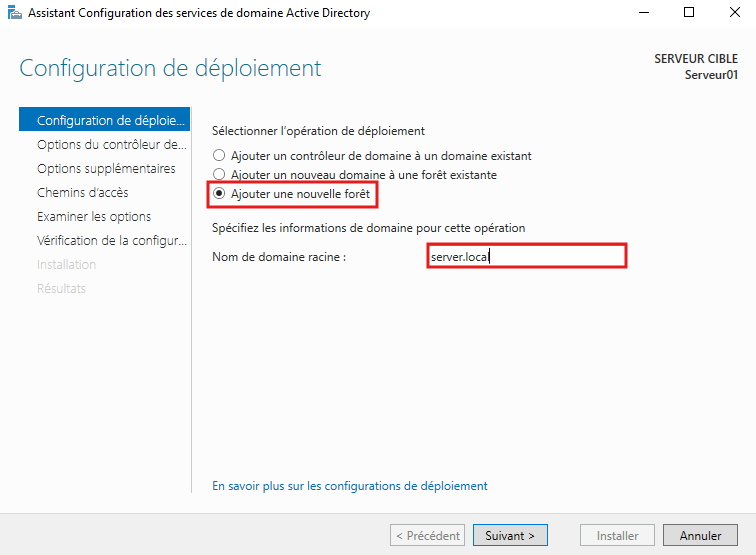This screenshot has height=555, width=756.
Task: Close the Active Directory configuration wizard
Action: click(733, 13)
